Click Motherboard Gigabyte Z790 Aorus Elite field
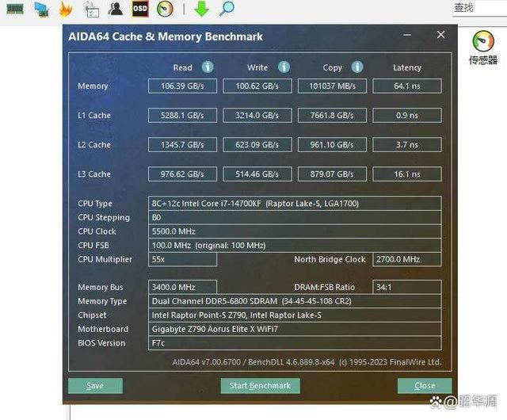Image resolution: width=507 pixels, height=420 pixels. pos(295,329)
